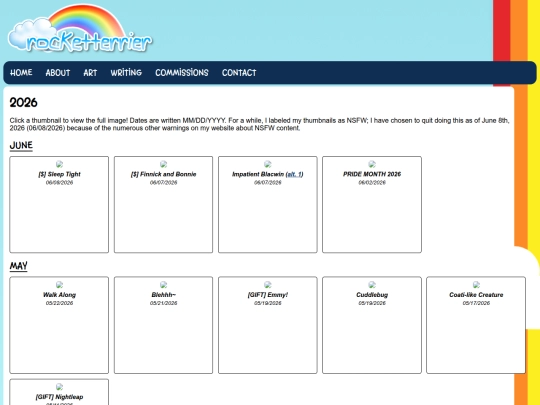Open the Commissions page
540x405 pixels.
[x=182, y=73]
